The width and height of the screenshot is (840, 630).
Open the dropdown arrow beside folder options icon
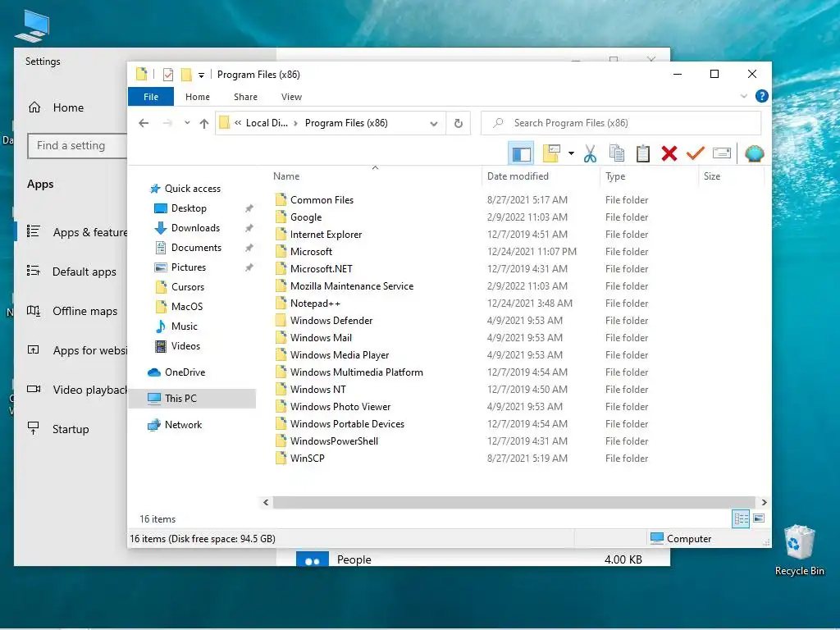(571, 153)
